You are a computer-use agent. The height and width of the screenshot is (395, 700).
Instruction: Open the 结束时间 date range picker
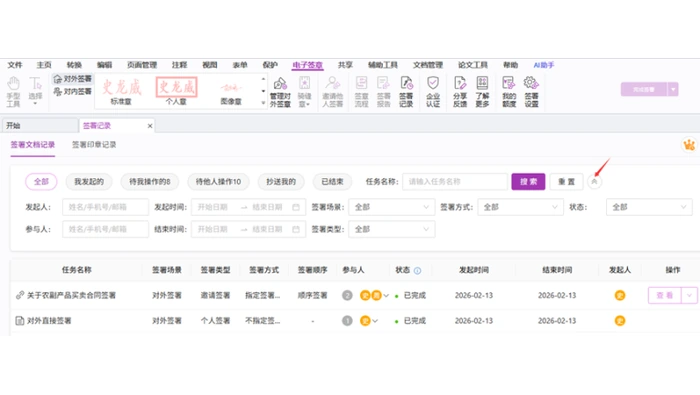click(x=248, y=229)
